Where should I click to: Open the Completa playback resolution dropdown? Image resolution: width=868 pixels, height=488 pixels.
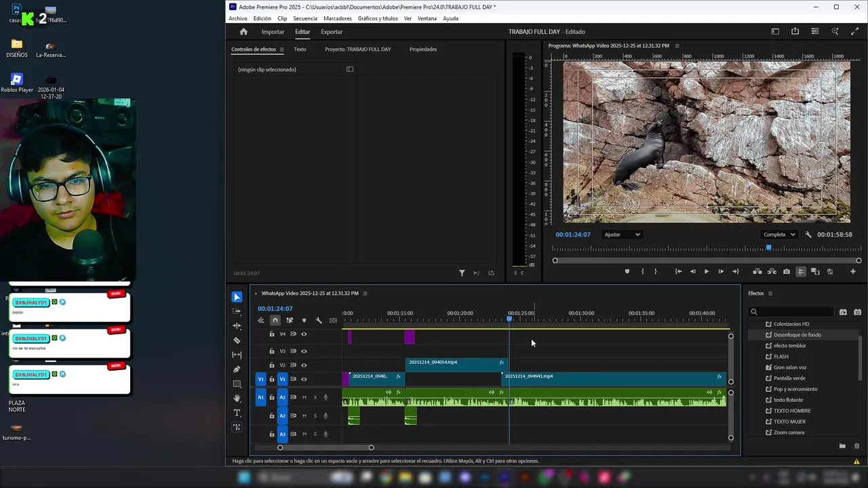pos(779,235)
